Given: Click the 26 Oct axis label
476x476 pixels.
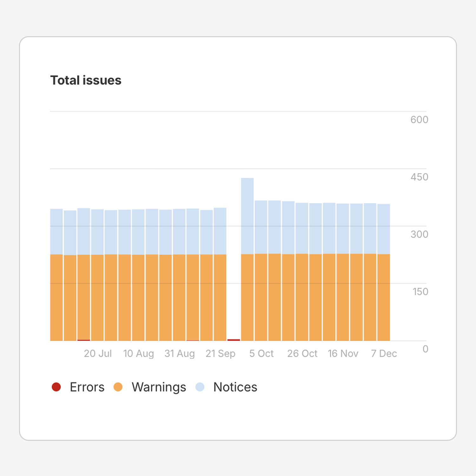Looking at the screenshot, I should (302, 353).
